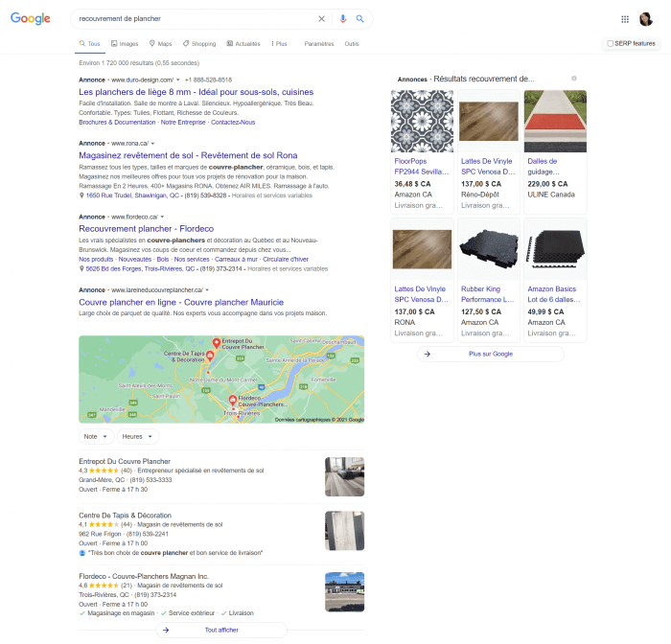Switch to the Maps tab
671x644 pixels.
[160, 44]
